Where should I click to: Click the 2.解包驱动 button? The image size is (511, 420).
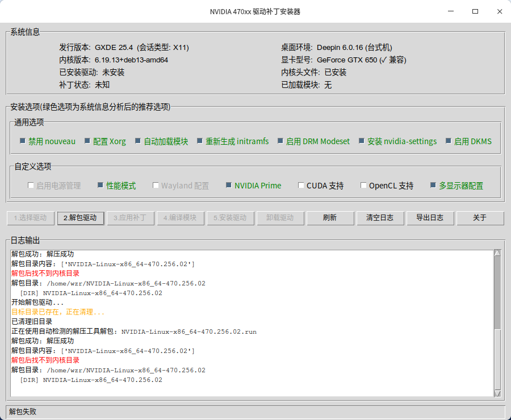tap(81, 218)
